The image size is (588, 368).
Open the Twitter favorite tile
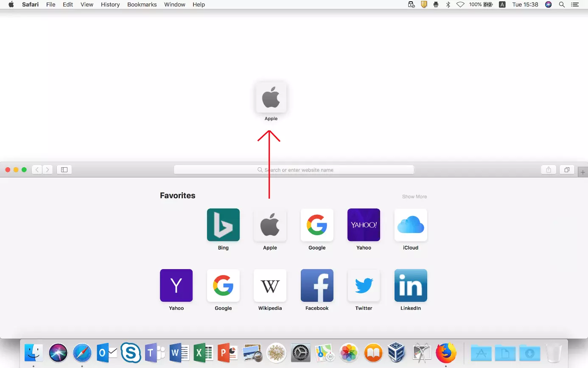(x=364, y=285)
